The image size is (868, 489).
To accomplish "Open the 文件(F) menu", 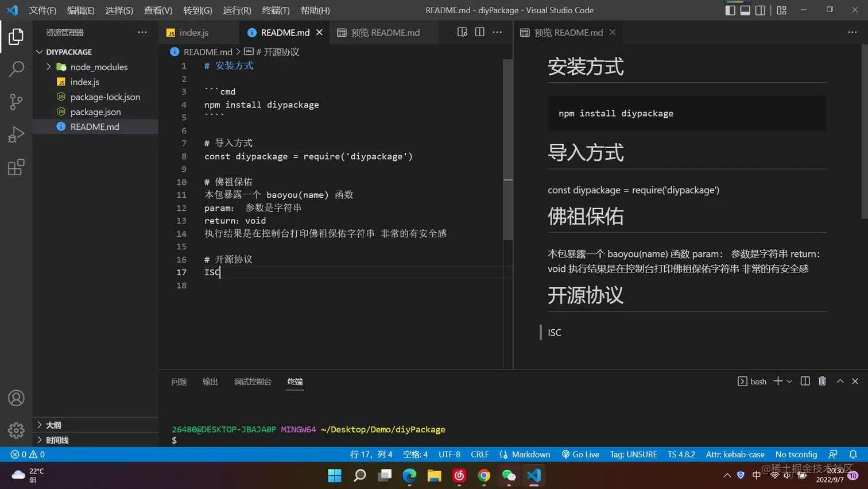I will click(43, 10).
